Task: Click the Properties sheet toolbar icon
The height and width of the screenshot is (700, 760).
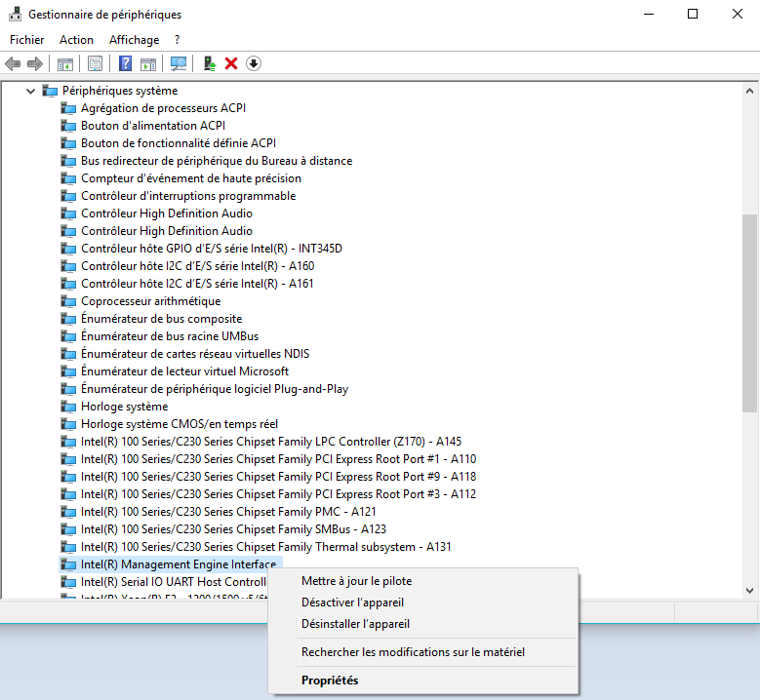Action: (x=95, y=63)
